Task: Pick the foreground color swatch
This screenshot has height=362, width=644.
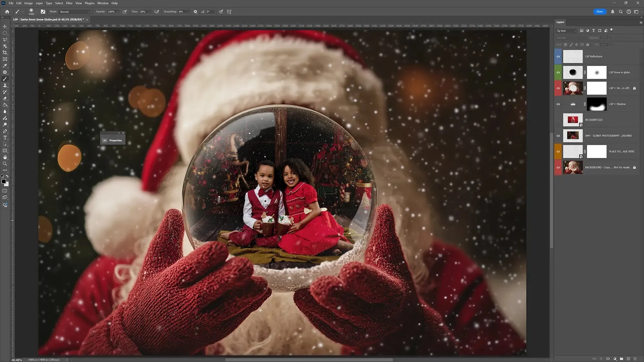Action: [4, 181]
